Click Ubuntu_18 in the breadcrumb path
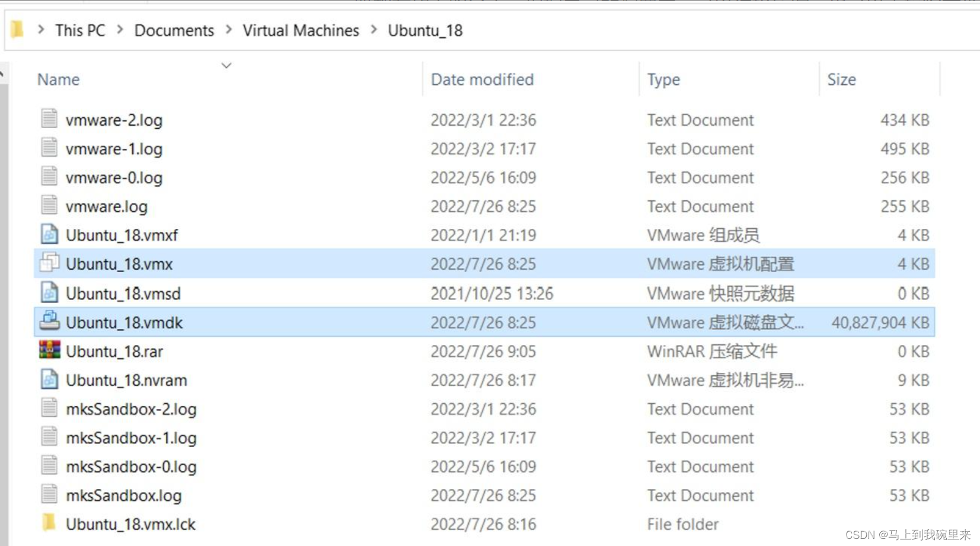 point(425,30)
